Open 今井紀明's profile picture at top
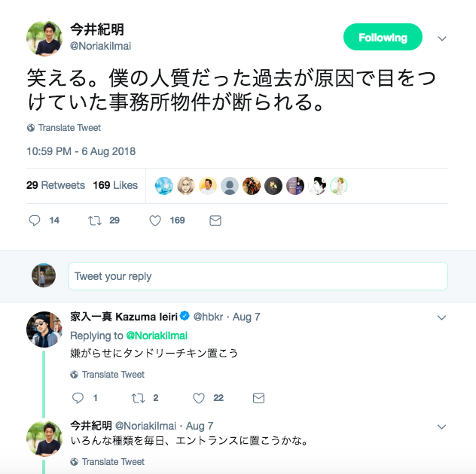The image size is (476, 474). pos(44,38)
